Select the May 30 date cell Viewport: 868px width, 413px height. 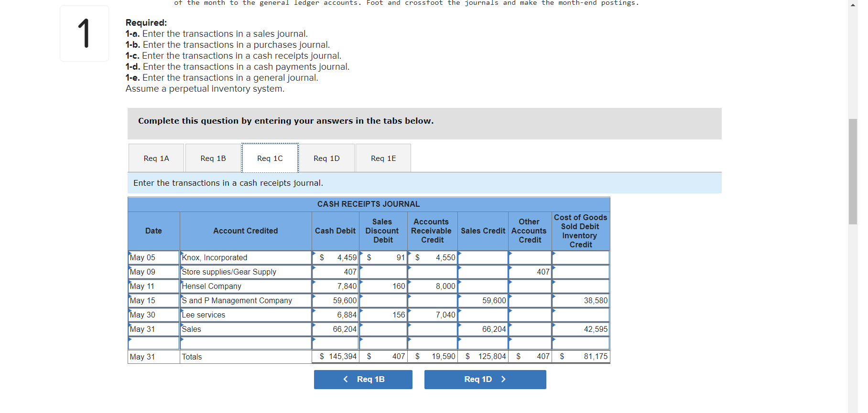[x=154, y=315]
